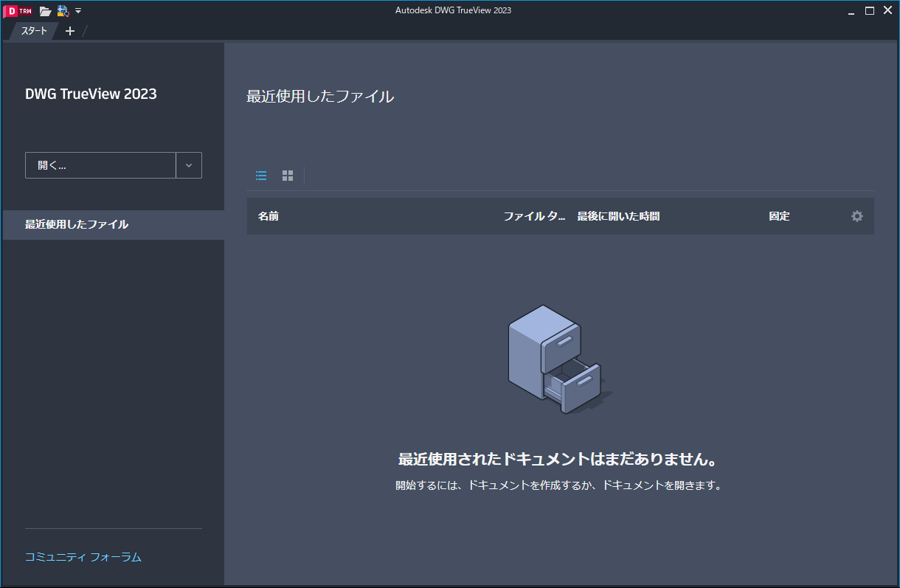The image size is (900, 588).
Task: Open the コミュニティ フォーラム link
Action: [x=83, y=557]
